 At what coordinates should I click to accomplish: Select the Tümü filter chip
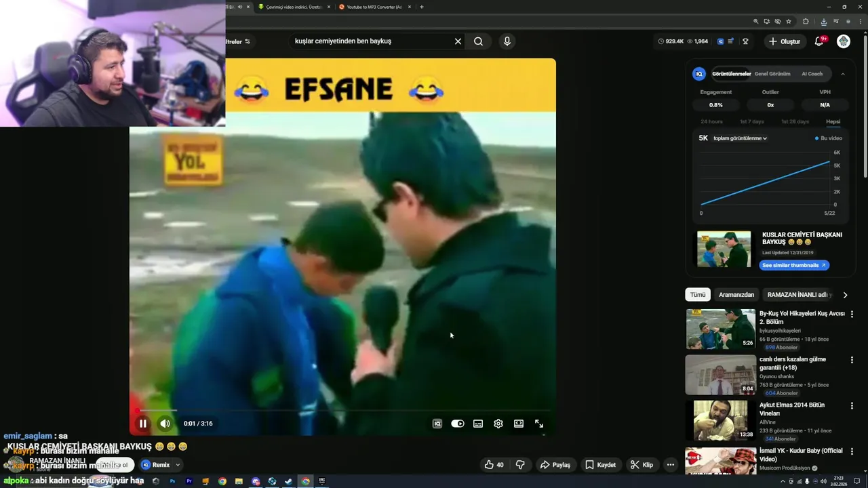tap(697, 295)
